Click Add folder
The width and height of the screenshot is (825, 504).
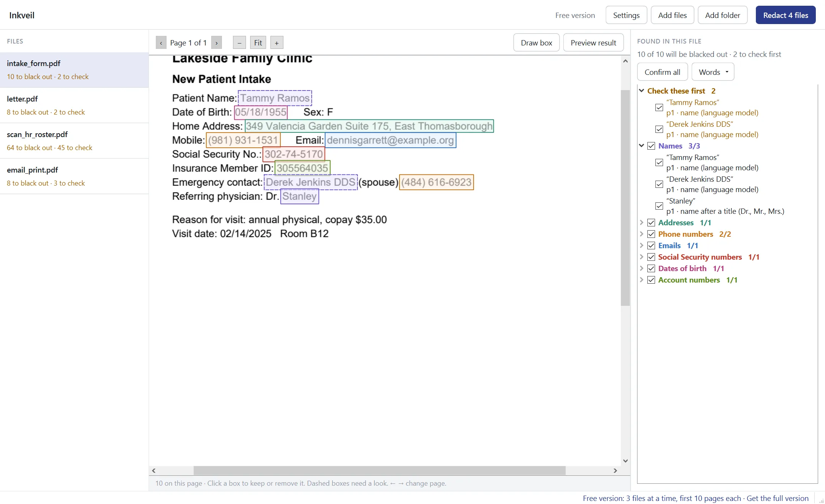click(x=722, y=15)
